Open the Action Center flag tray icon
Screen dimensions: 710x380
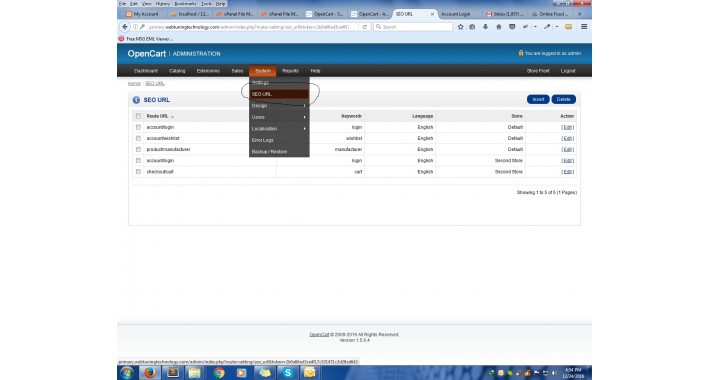pos(537,373)
